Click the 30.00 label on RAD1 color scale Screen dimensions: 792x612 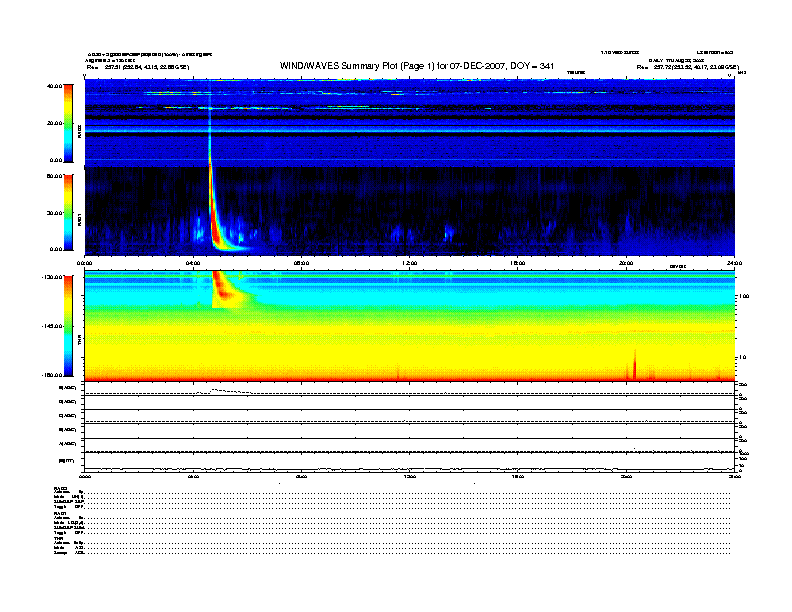click(x=55, y=213)
